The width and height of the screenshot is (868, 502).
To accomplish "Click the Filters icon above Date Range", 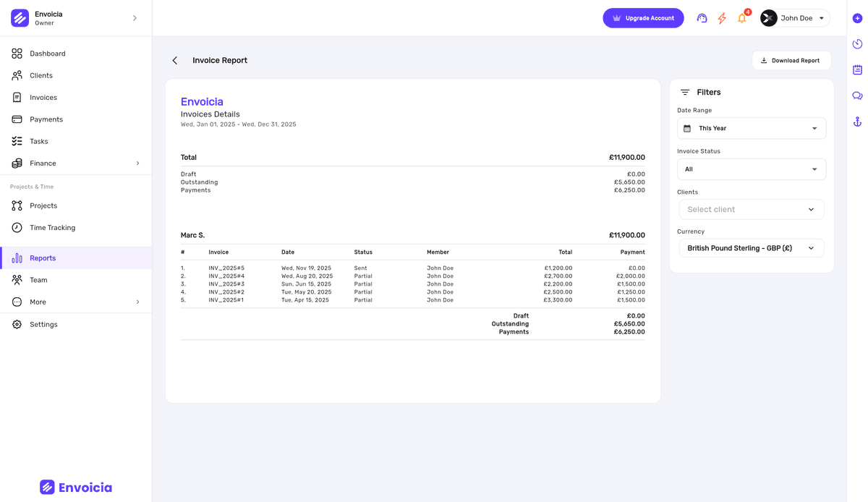I will coord(685,92).
